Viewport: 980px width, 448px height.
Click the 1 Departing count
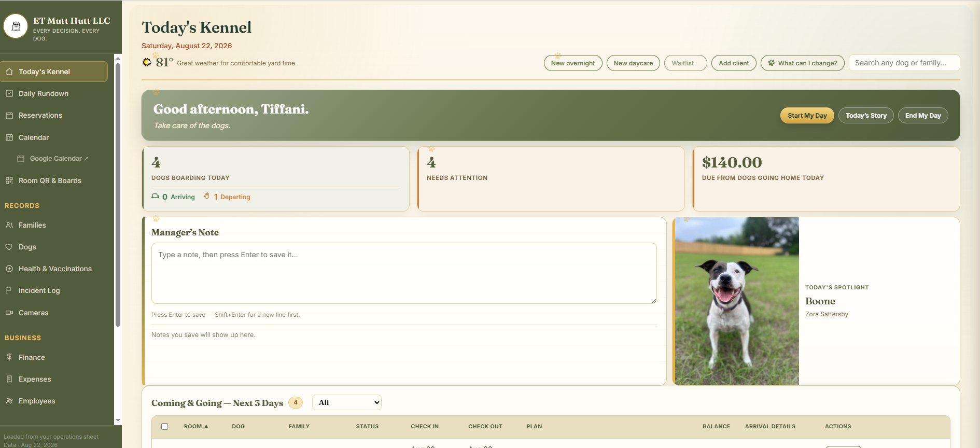[x=227, y=197]
